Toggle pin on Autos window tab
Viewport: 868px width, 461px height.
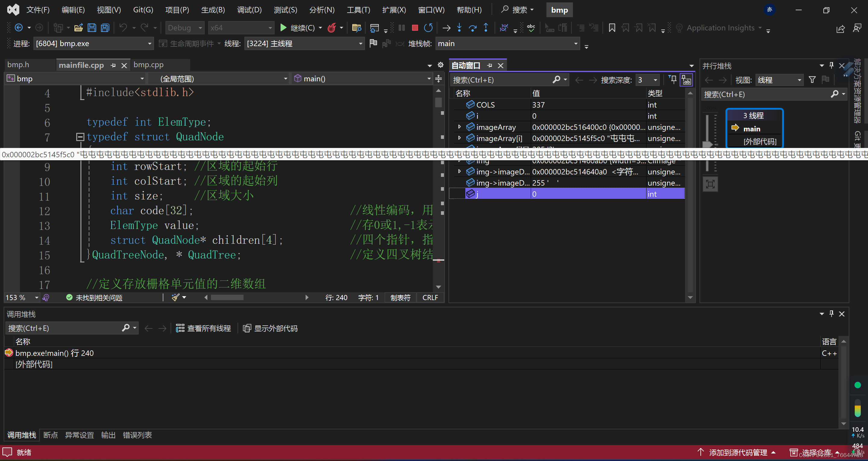coord(489,65)
